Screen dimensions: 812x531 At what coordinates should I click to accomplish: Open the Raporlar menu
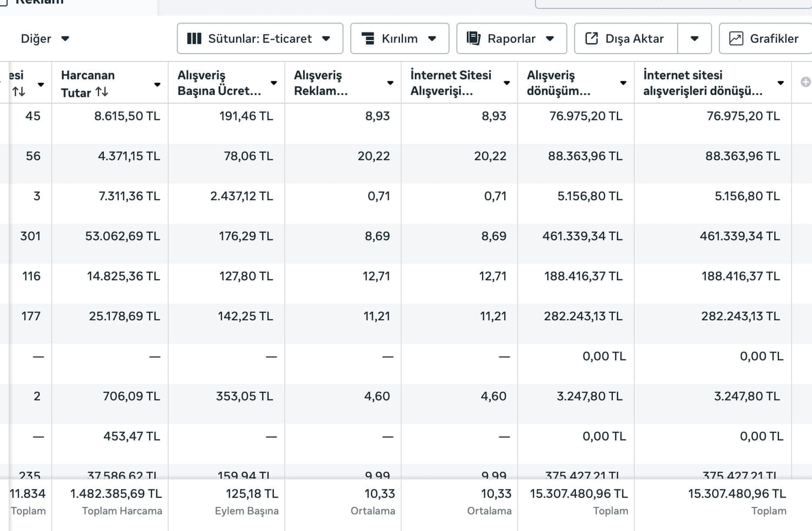pos(512,38)
